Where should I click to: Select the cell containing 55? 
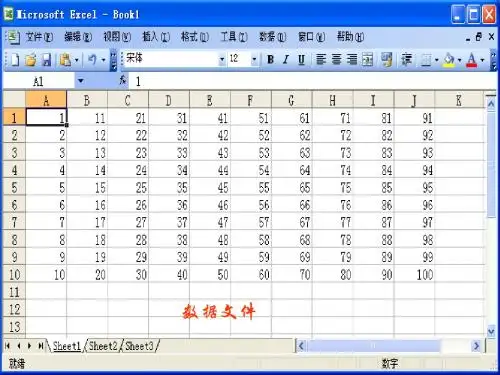coord(251,187)
